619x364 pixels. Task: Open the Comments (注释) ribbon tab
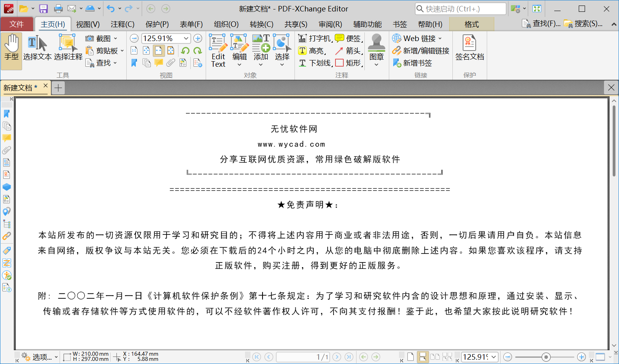pyautogui.click(x=122, y=24)
